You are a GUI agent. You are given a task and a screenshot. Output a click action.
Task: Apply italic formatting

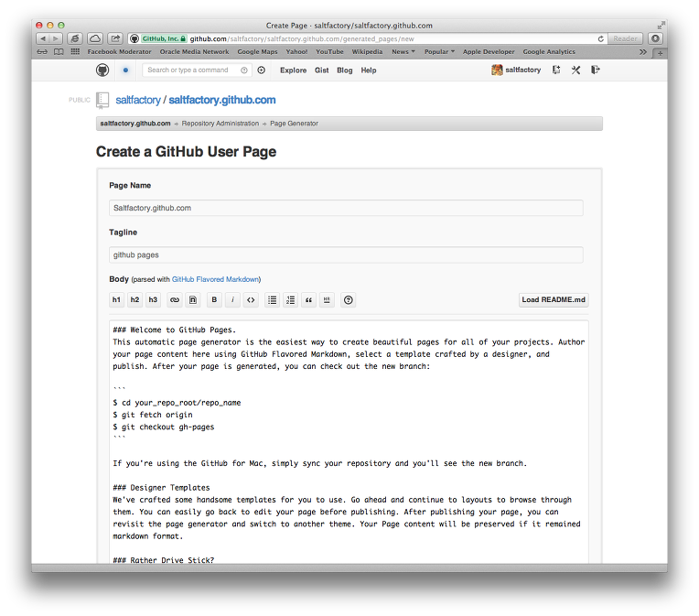232,299
